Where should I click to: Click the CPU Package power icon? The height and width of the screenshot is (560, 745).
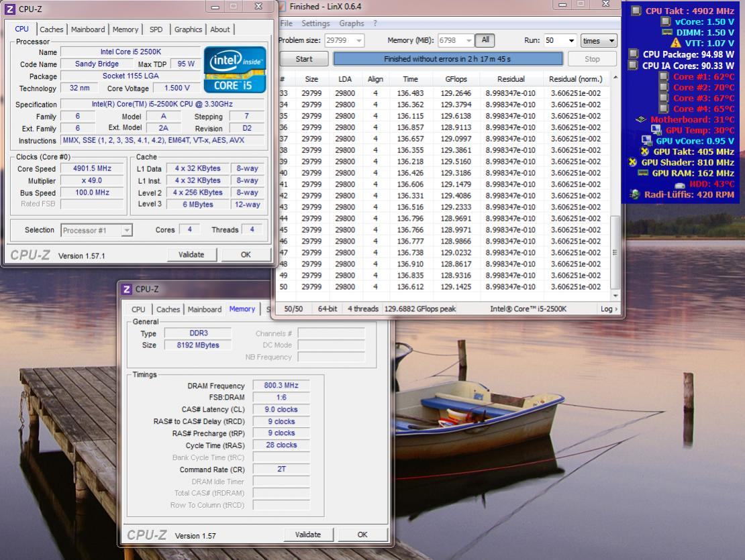634,54
